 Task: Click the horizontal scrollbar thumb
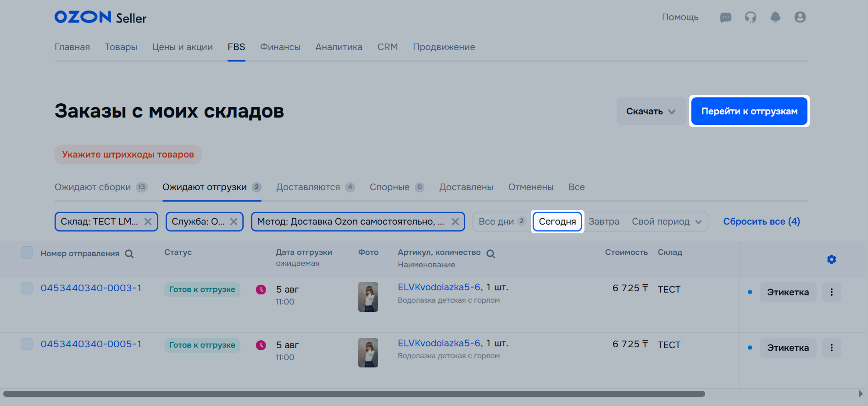point(354,394)
